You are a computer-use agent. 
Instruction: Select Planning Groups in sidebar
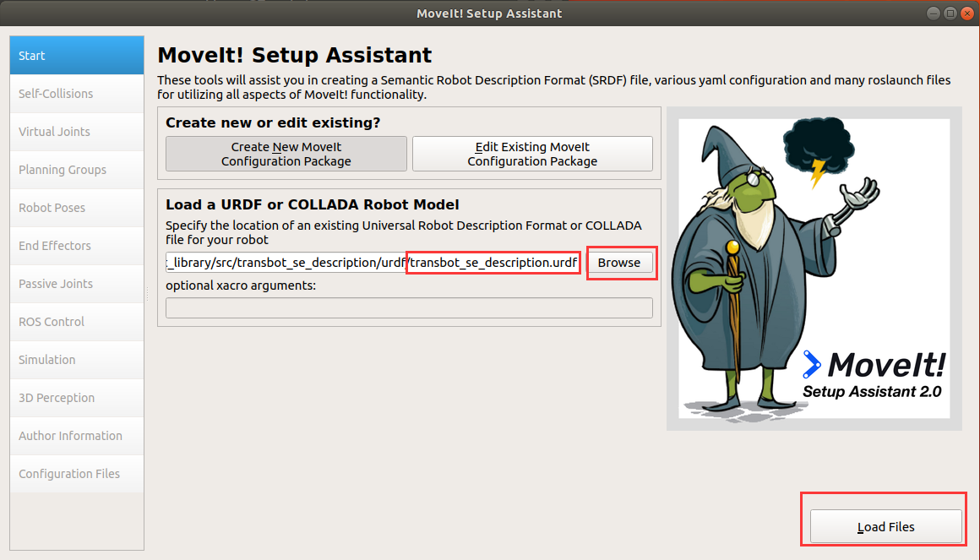77,170
